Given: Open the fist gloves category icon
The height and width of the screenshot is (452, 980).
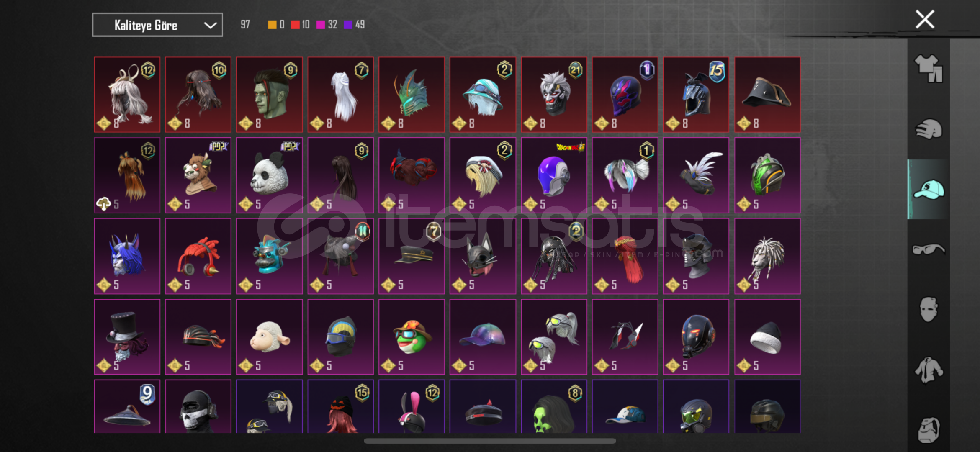Looking at the screenshot, I should (928, 430).
